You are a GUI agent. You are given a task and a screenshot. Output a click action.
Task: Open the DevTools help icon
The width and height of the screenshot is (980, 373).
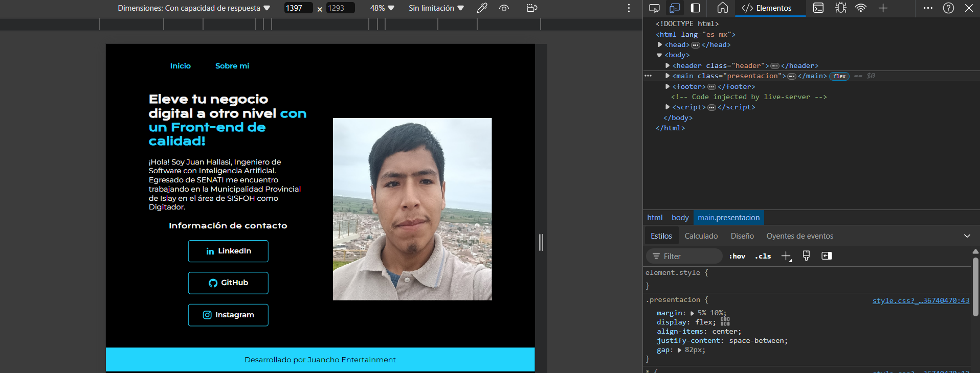[x=948, y=8]
